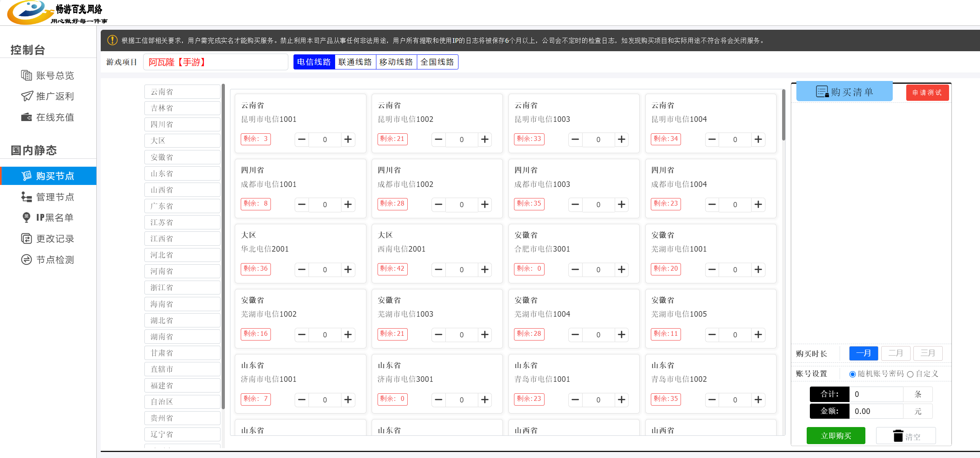
Task: Open the 在线充值 wallet icon
Action: coord(26,117)
